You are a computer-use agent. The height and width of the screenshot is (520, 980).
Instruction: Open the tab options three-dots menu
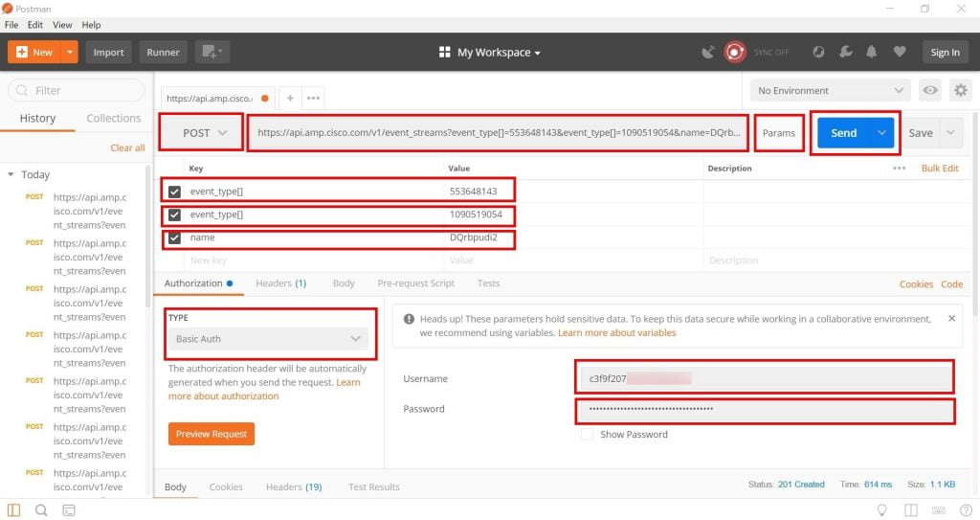(313, 99)
